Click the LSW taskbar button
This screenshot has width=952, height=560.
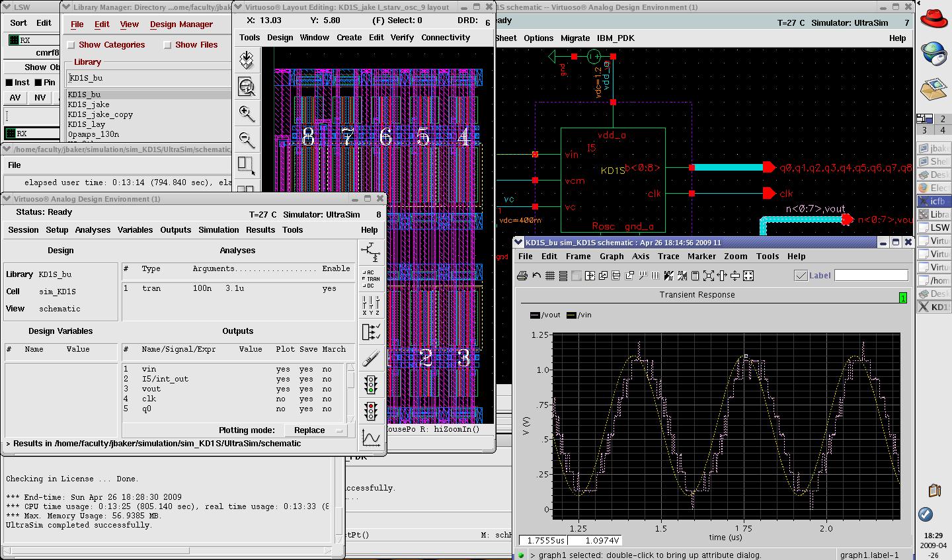(933, 227)
